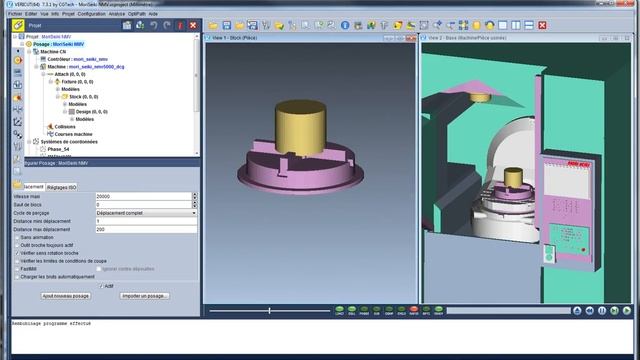The width and height of the screenshot is (640, 360).
Task: Check the Ignorer contre dépouilles checkbox
Action: [98, 269]
